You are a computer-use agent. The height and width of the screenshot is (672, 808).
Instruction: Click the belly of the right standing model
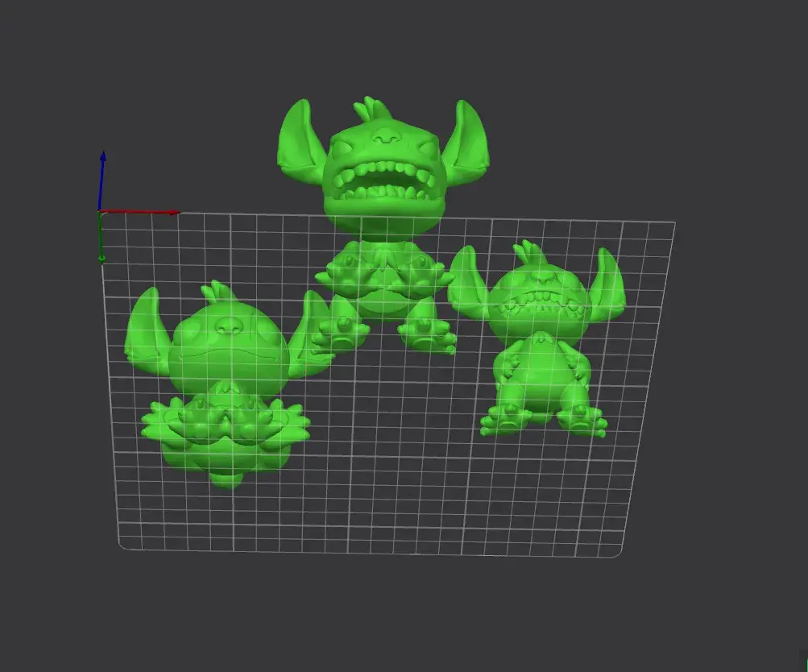click(x=541, y=367)
